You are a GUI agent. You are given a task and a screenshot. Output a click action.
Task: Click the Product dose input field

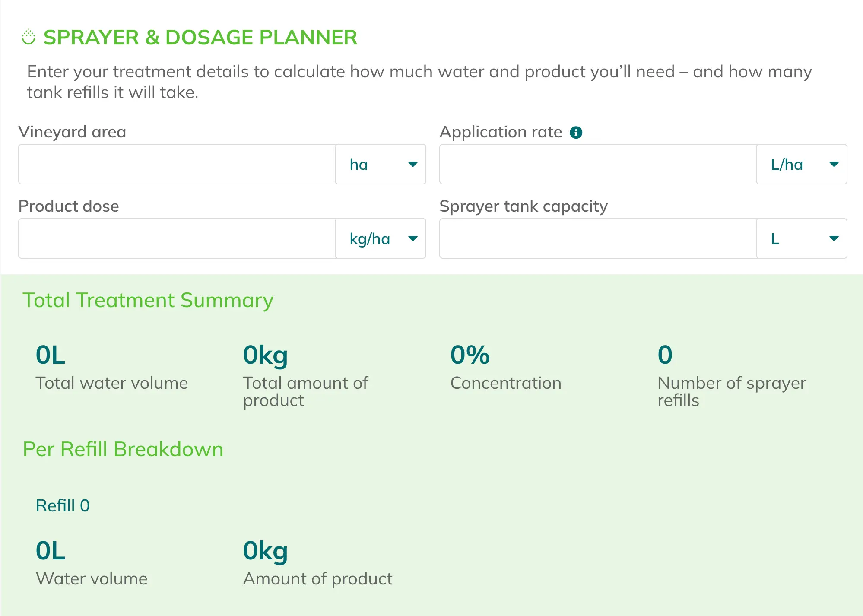(177, 238)
